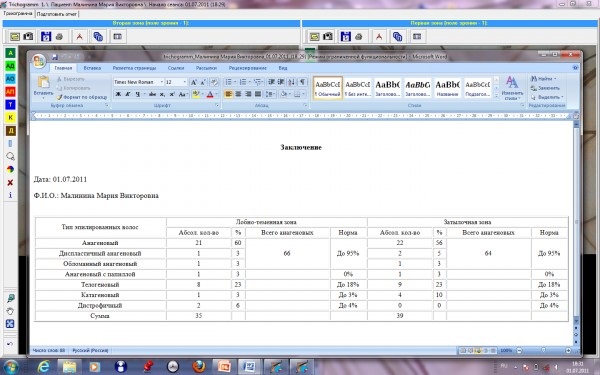Click the zoom slider in Word status bar
The image size is (600, 375).
543,351
